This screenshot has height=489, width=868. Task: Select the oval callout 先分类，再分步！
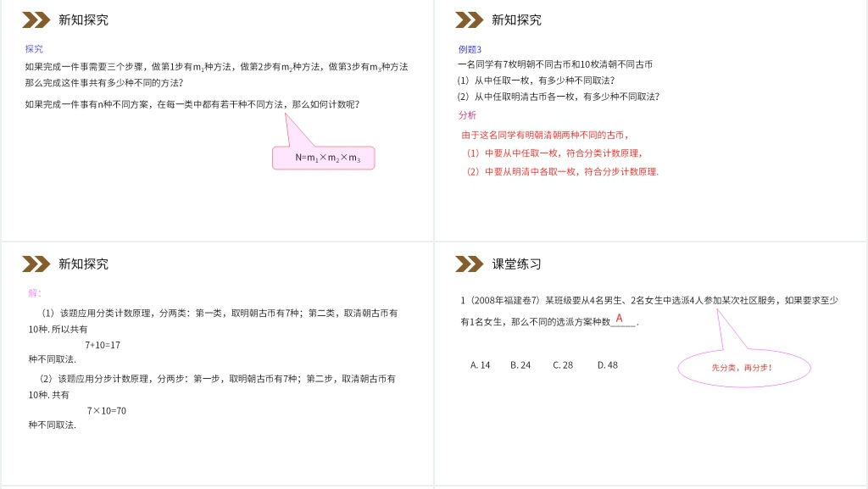pos(744,367)
